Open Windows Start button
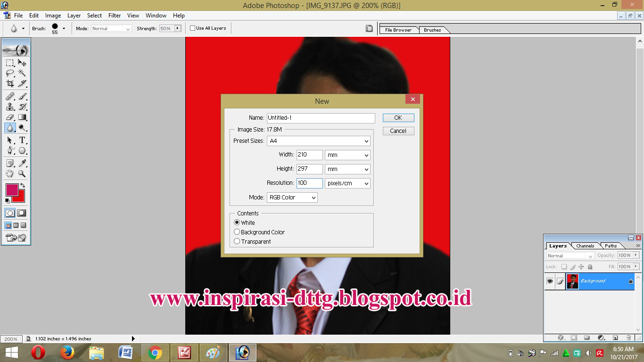Image resolution: width=644 pixels, height=362 pixels. click(x=11, y=353)
